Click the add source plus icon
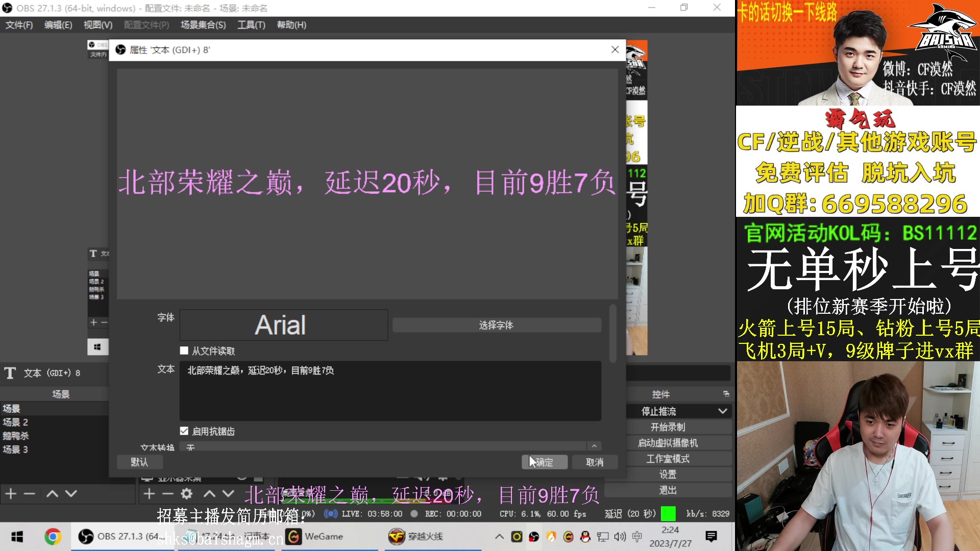Viewport: 980px width, 551px height. [149, 493]
